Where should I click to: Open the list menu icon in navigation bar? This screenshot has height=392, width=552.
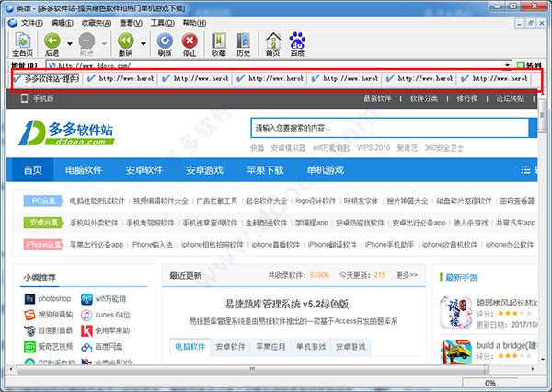click(525, 170)
